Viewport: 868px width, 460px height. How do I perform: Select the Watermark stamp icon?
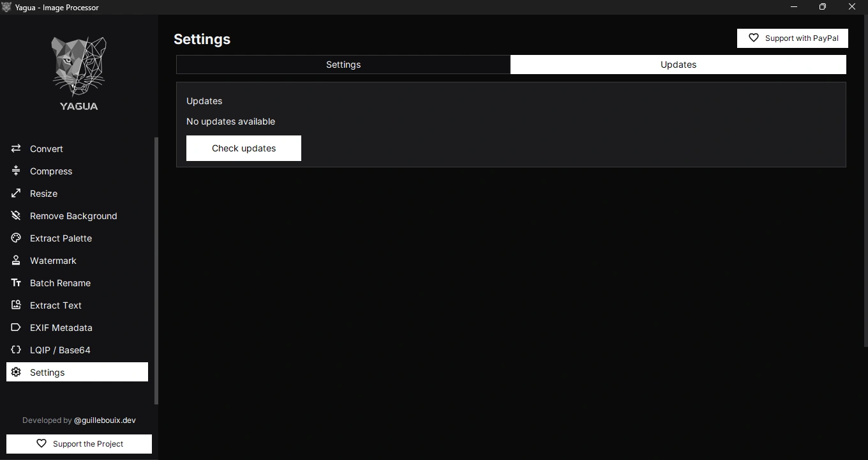16,260
